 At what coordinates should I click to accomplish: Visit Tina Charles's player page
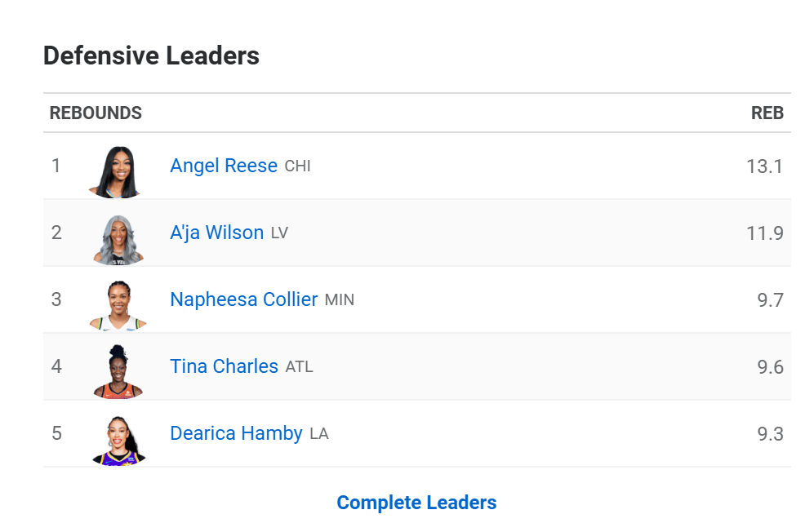pyautogui.click(x=224, y=366)
